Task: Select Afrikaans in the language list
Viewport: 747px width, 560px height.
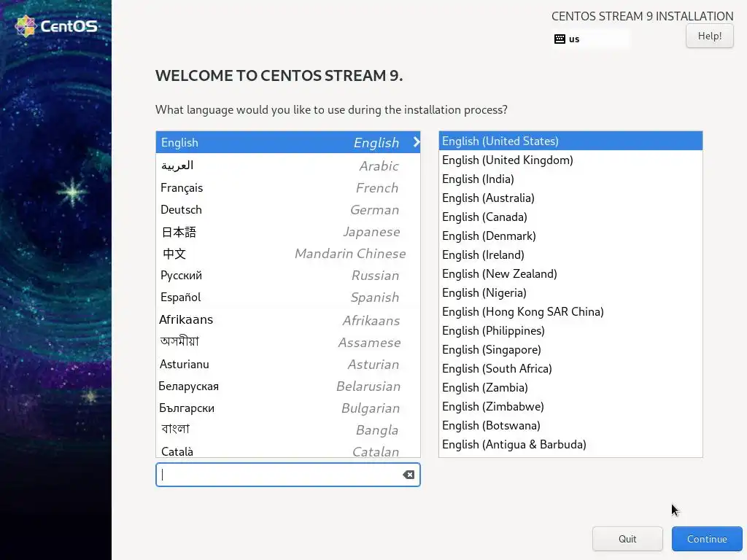Action: click(287, 320)
